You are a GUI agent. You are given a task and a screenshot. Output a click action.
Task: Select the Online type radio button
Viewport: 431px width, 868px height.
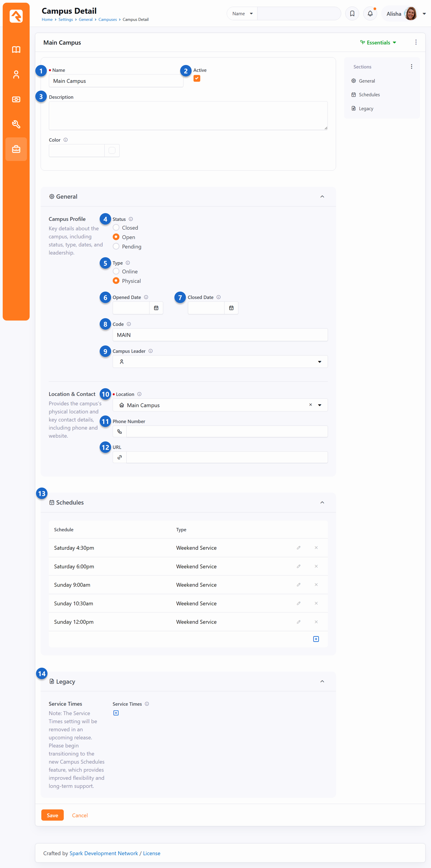(116, 272)
